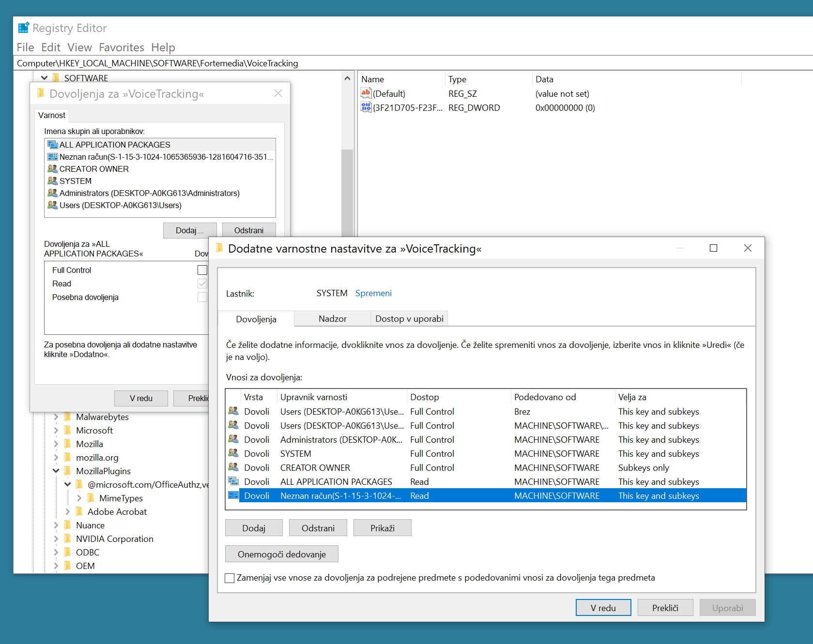
Task: Expand the Adobe Acrobat subkey
Action: 67,512
